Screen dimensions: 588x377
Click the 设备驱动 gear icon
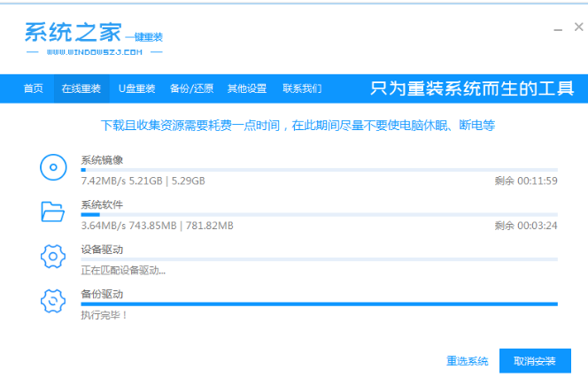pos(53,257)
